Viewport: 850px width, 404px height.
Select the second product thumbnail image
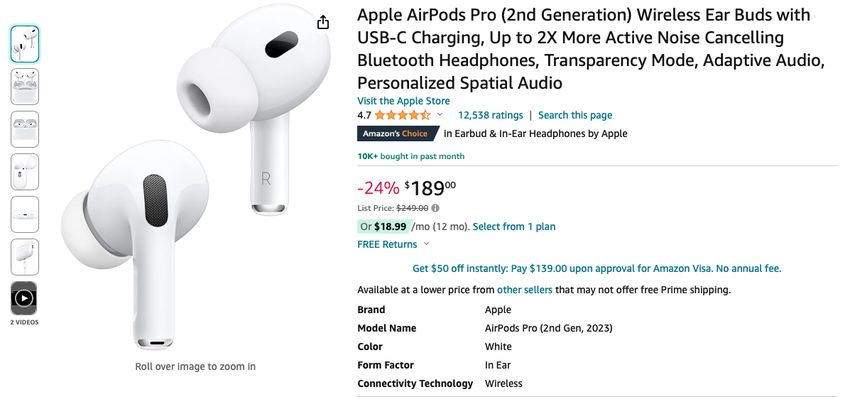point(24,87)
